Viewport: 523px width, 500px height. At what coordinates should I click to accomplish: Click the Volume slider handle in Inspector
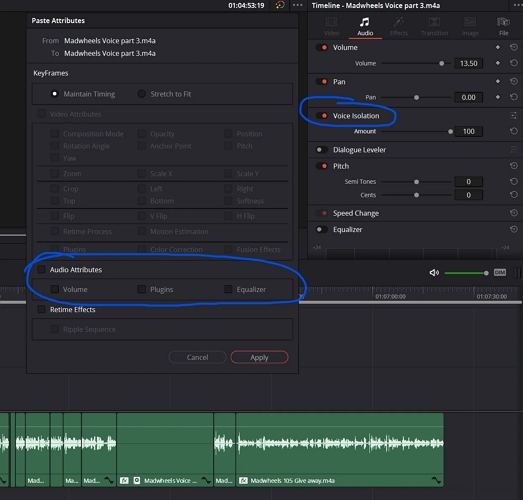(442, 63)
